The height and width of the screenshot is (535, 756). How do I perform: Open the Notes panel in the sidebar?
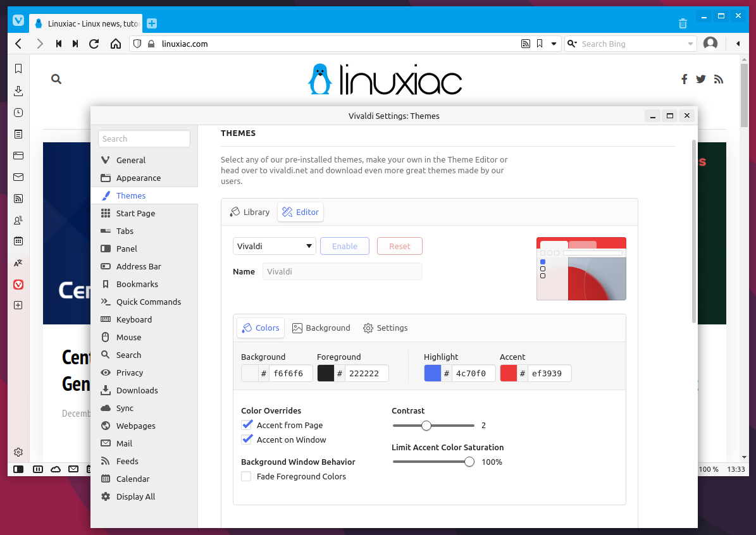[18, 134]
